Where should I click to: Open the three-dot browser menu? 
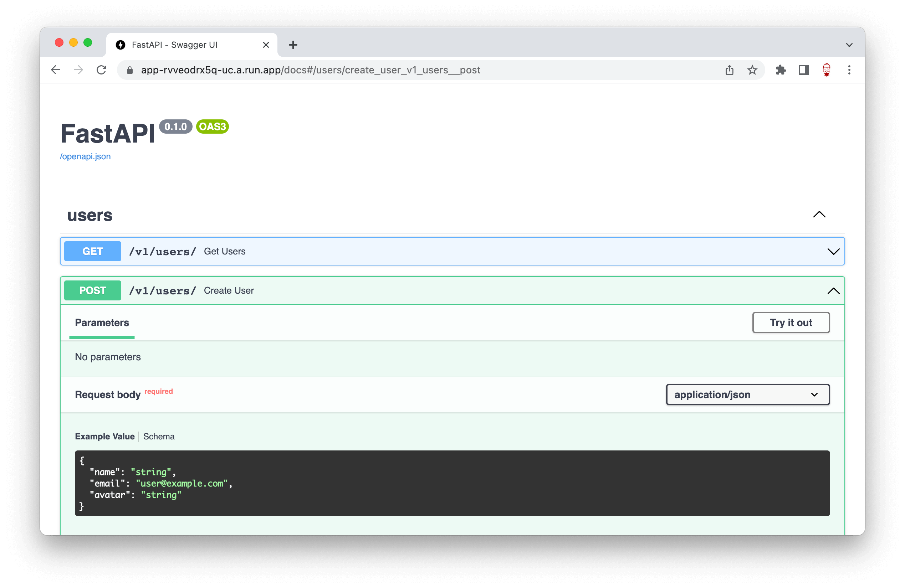tap(849, 70)
